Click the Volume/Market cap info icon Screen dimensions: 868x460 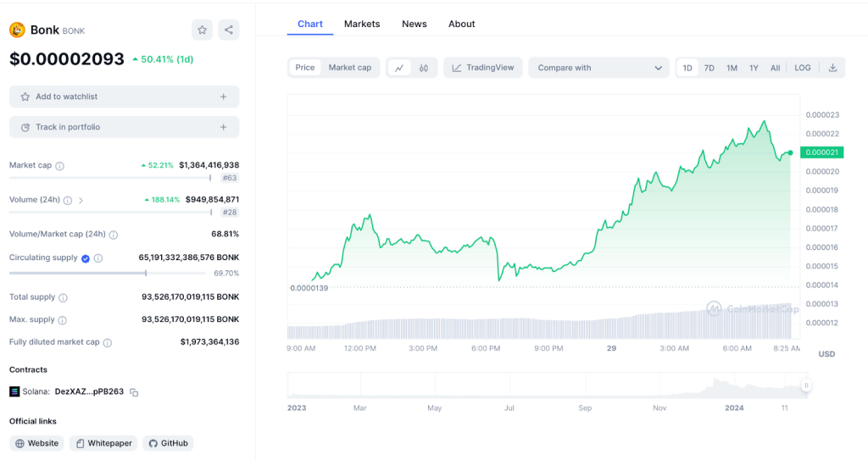[x=114, y=235]
